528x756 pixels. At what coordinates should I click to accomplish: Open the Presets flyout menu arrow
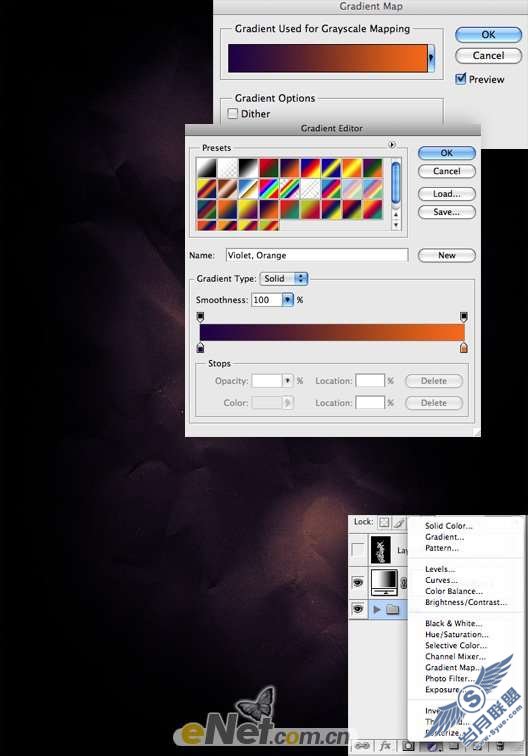coord(392,145)
